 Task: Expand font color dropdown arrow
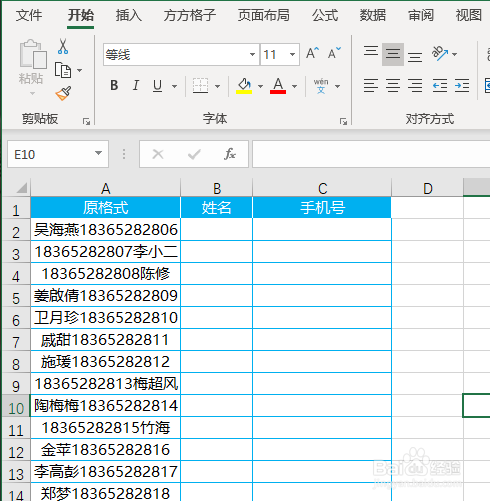point(294,86)
